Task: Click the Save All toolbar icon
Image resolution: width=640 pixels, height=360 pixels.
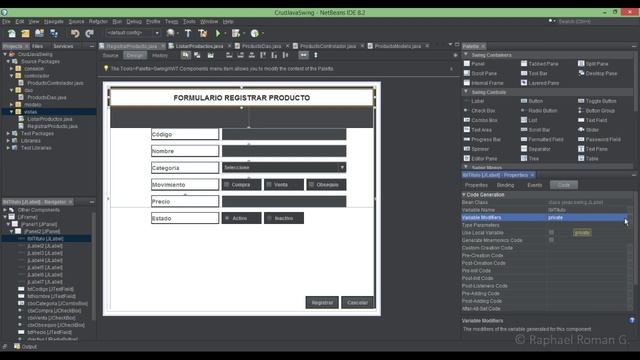Action: (x=53, y=33)
